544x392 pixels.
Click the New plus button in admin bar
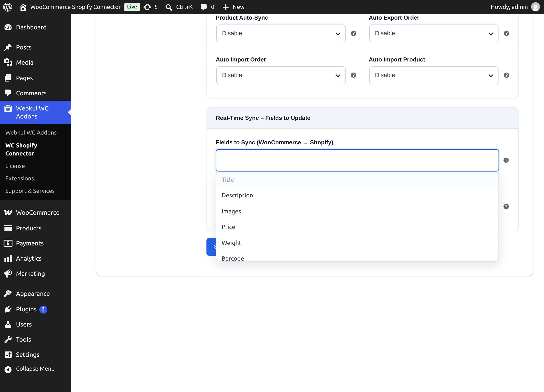[233, 7]
